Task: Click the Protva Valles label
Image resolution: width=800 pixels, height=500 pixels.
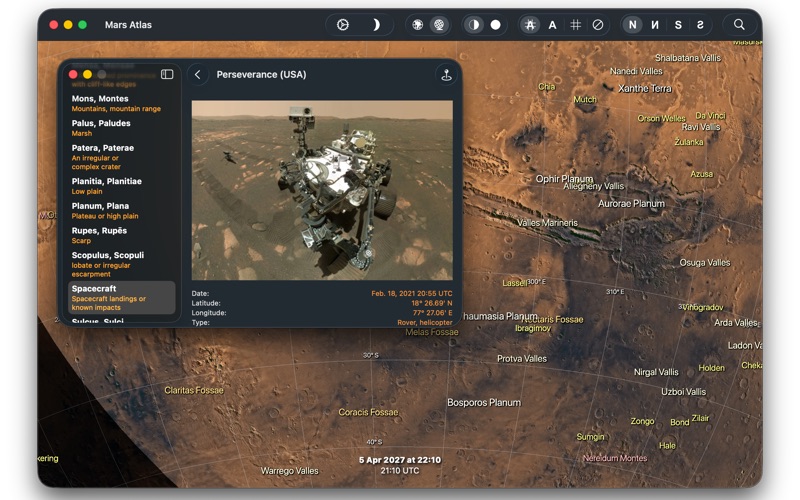Action: tap(522, 358)
